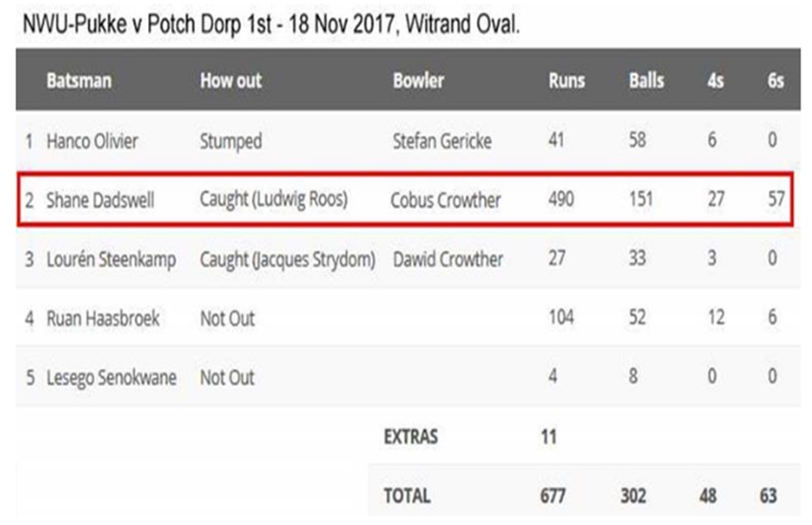The image size is (812, 525).
Task: Click the 4s column header
Action: 715,81
